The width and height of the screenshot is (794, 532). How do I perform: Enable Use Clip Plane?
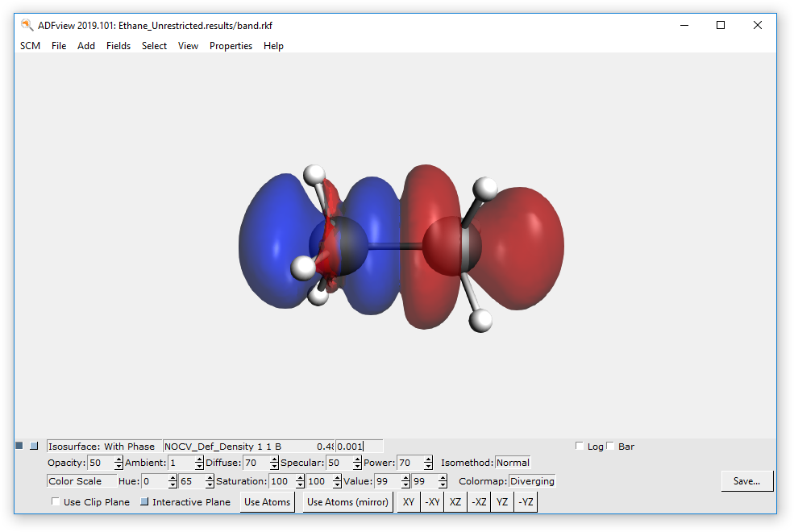tap(55, 501)
